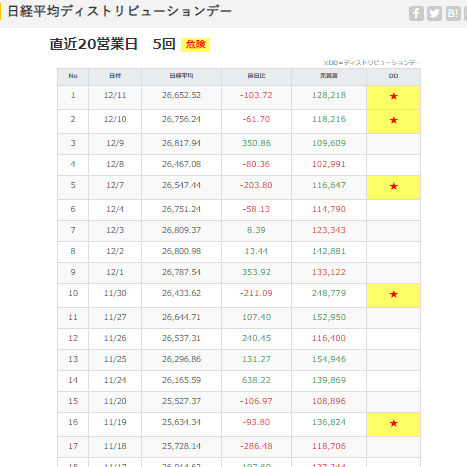This screenshot has width=467, height=467.
Task: Select the change value -61.70
Action: point(256,119)
